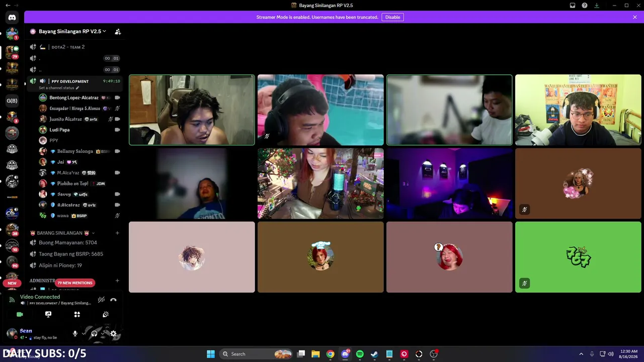Dismiss the Streamer Mode banner
Image resolution: width=644 pixels, height=362 pixels.
(635, 17)
